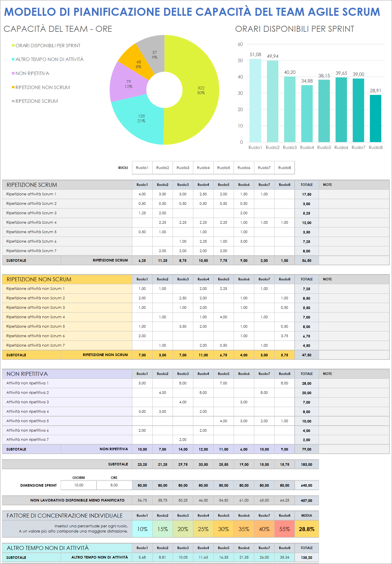Image resolution: width=392 pixels, height=564 pixels.
Task: Edit the GIORNI value 10,00
Action: click(79, 485)
